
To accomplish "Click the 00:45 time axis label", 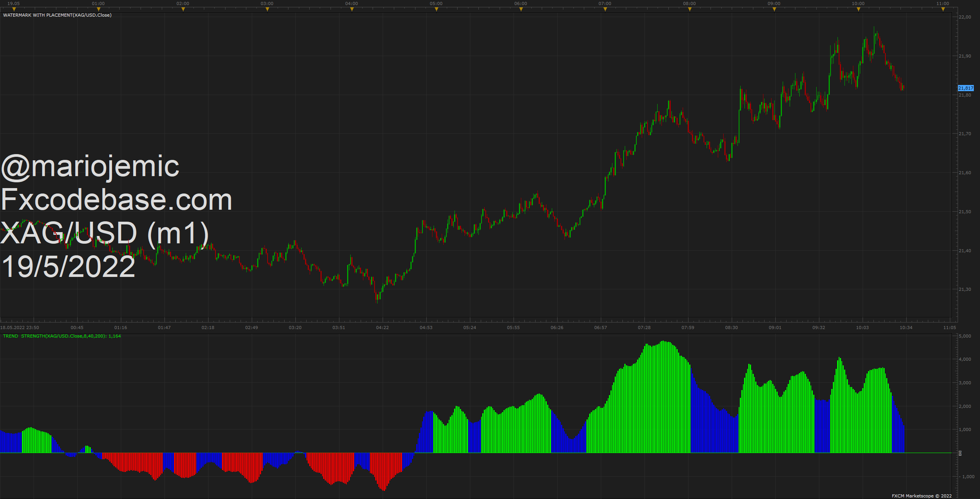I will tap(77, 328).
